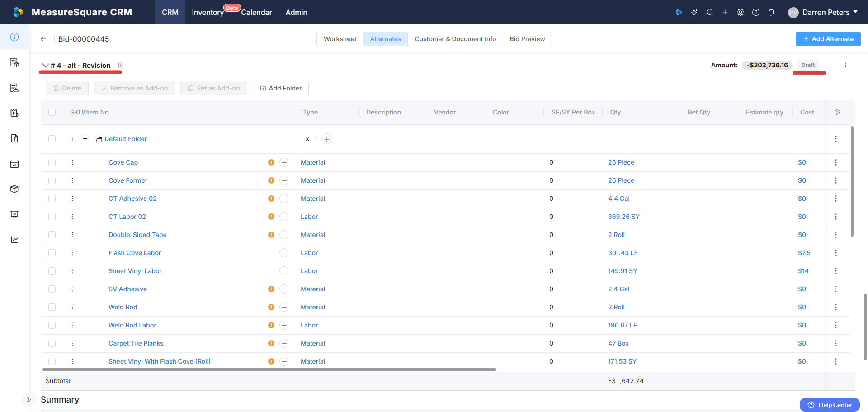Click the plus icon on Flash Cove Labor row
The width and height of the screenshot is (868, 412).
(284, 253)
